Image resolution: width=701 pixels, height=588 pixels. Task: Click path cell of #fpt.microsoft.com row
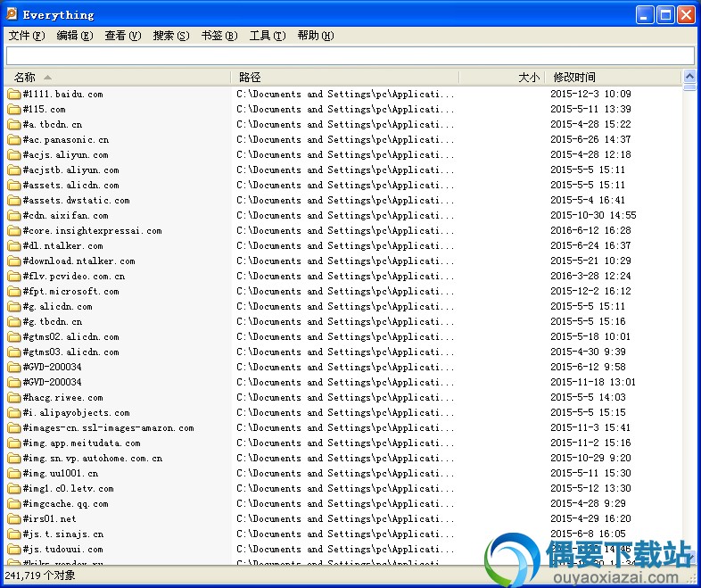click(x=345, y=292)
